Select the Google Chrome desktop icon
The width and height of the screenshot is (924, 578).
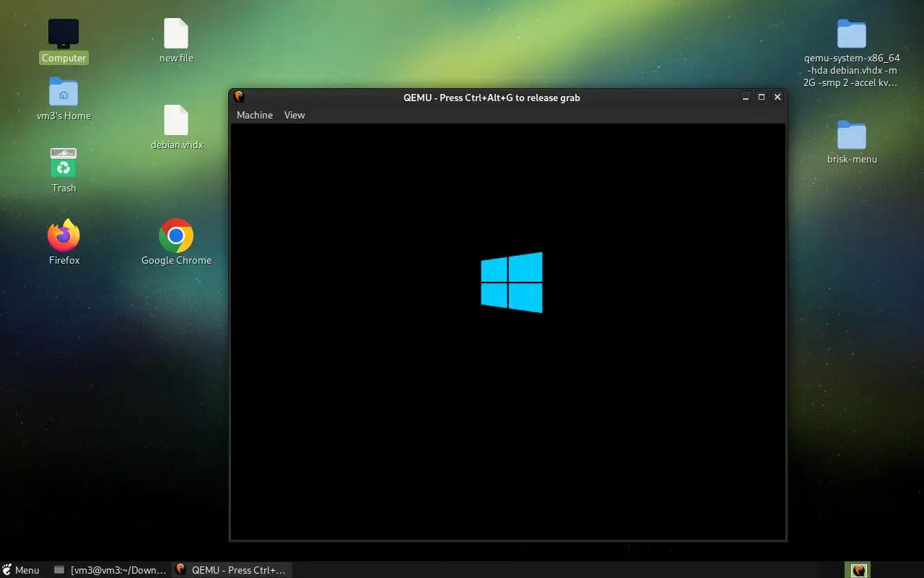pos(176,236)
